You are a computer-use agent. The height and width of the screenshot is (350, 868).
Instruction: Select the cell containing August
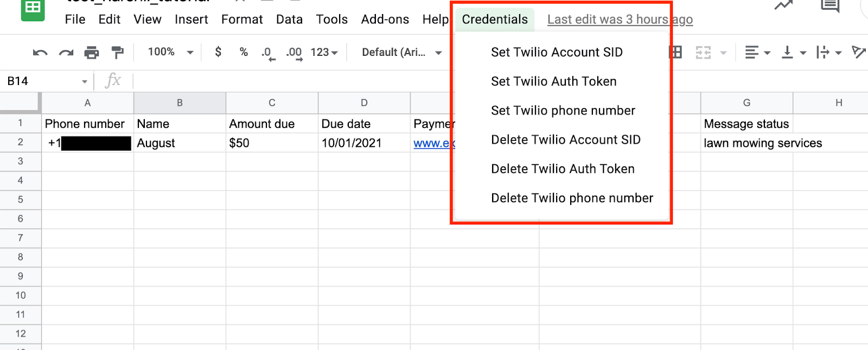(x=180, y=143)
